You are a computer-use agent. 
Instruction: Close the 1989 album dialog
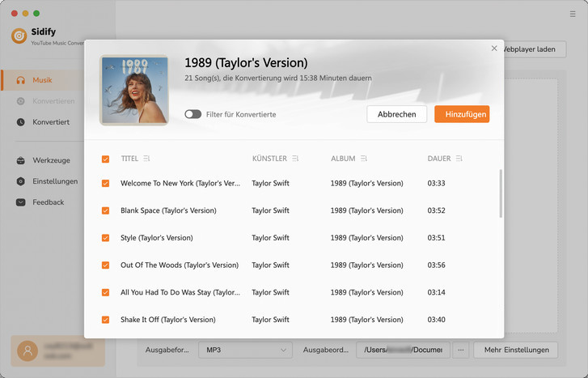[494, 49]
